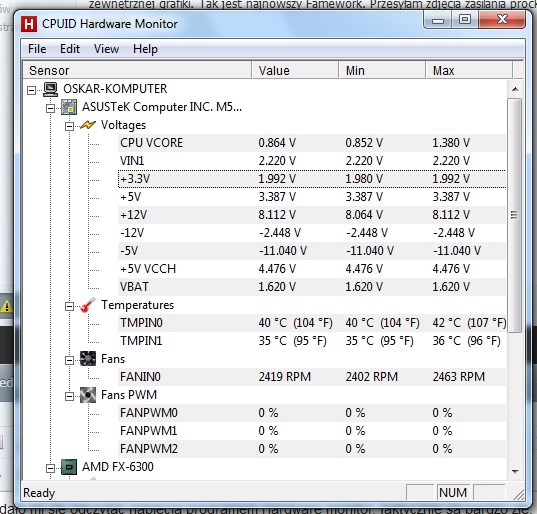Collapse the OSKAR-KOMPUTER root node

click(32, 91)
